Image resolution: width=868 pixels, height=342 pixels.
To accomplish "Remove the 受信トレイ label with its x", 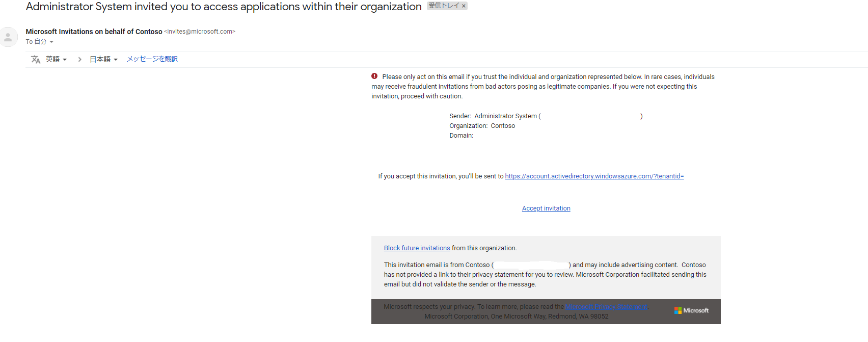I will click(x=464, y=6).
